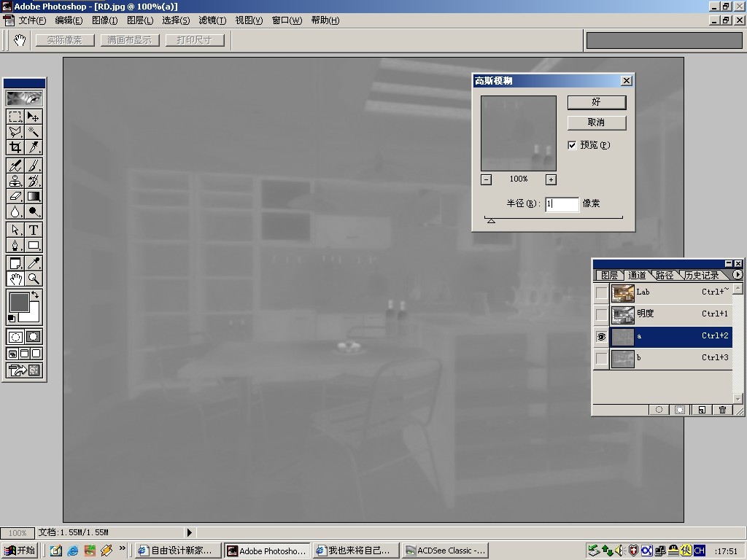The image size is (747, 560).
Task: Select the Type tool
Action: [x=34, y=230]
